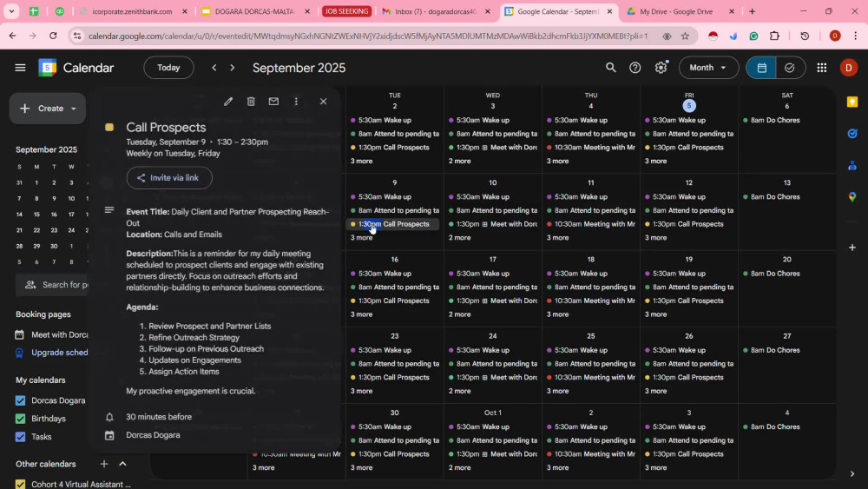Go to next month arrow
Image resolution: width=868 pixels, height=489 pixels.
(233, 68)
